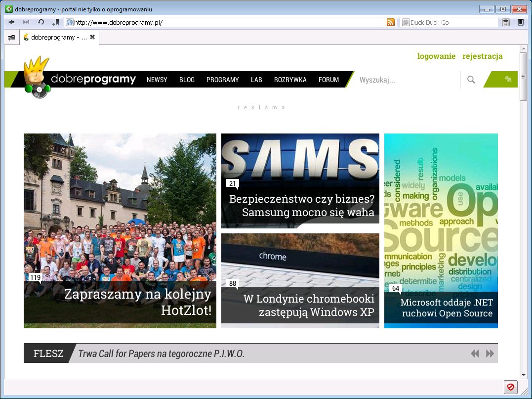
Task: Open the PROGRAMY menu item
Action: coord(223,80)
